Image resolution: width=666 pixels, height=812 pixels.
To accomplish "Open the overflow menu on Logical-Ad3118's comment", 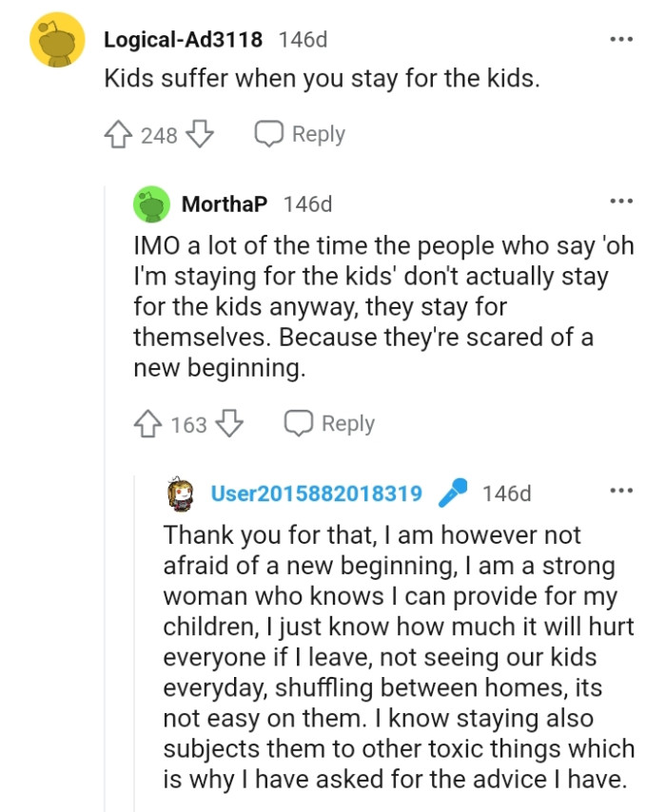I will tap(620, 38).
